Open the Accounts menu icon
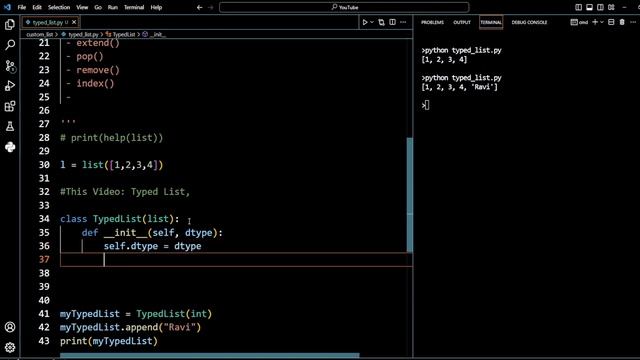The image size is (640, 360). tap(10, 327)
